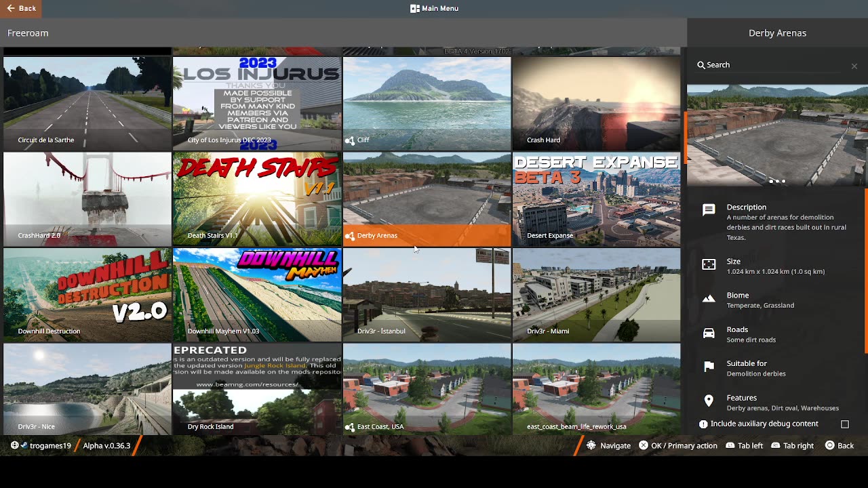Choose the Dry Rock Island map
This screenshot has height=488, width=868.
pyautogui.click(x=257, y=389)
